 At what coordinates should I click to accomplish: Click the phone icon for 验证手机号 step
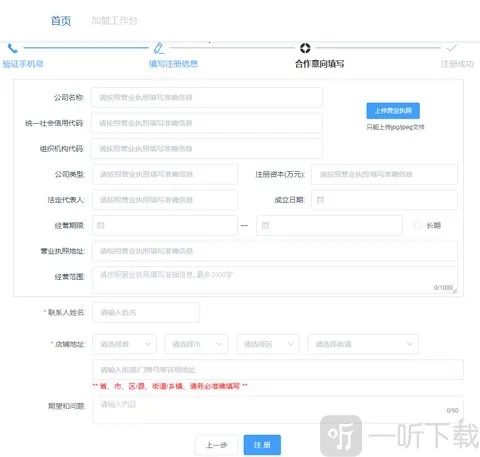[12, 49]
